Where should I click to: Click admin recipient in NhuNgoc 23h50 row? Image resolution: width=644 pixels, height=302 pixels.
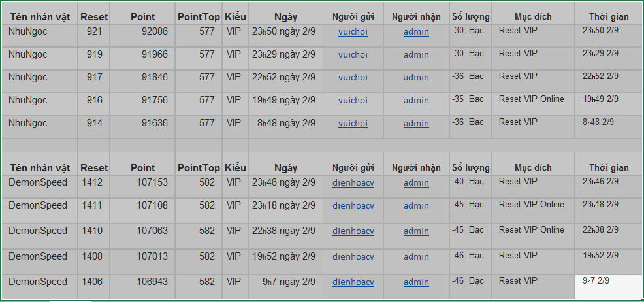point(416,32)
